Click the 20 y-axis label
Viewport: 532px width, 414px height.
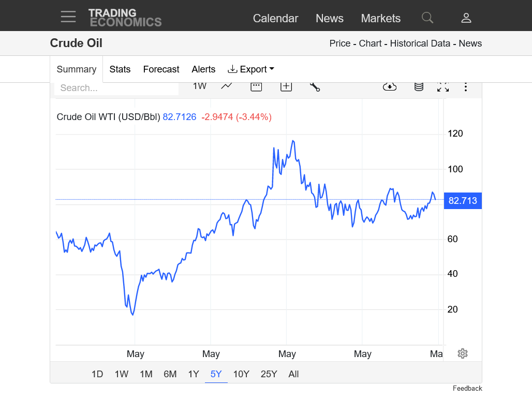pyautogui.click(x=452, y=309)
